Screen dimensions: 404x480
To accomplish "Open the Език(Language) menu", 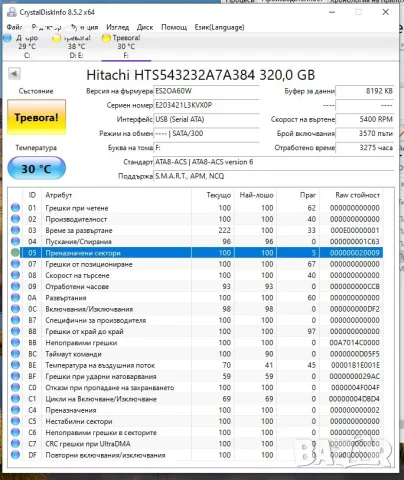I will coord(220,27).
